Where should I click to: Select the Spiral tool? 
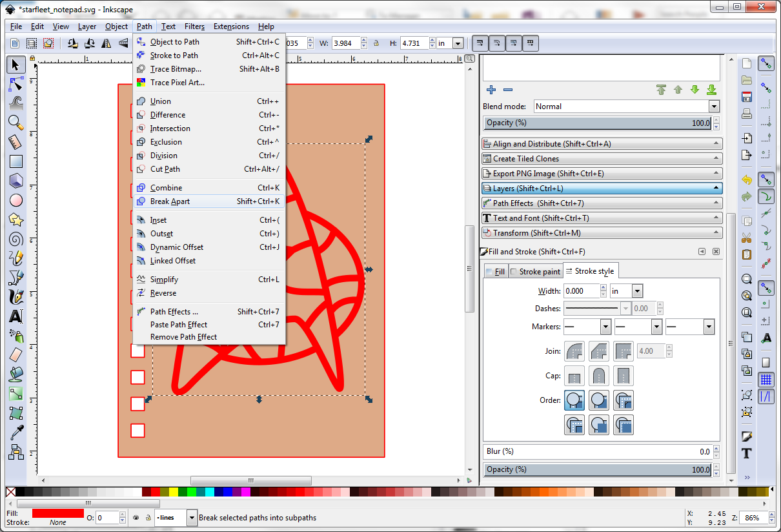point(16,239)
